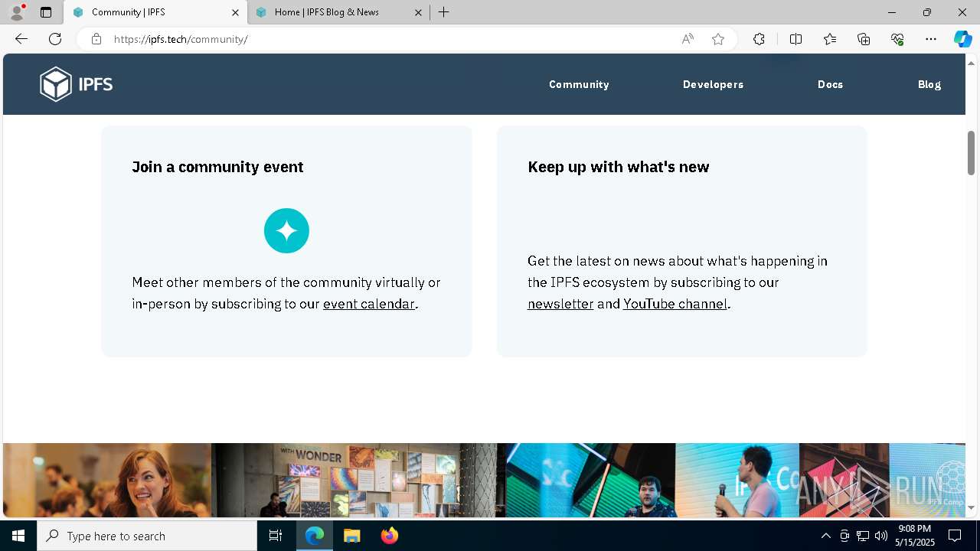Click the WONDER art wall photo

[x=358, y=480]
